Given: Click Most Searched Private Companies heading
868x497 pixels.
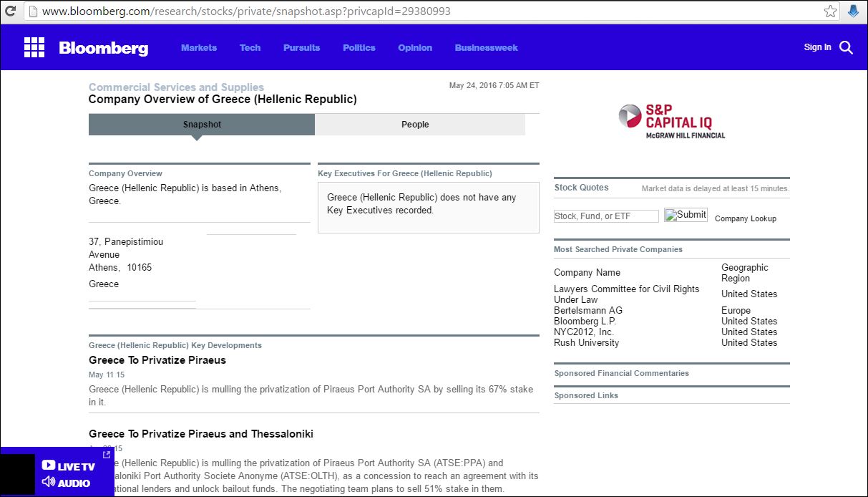Looking at the screenshot, I should tap(618, 249).
